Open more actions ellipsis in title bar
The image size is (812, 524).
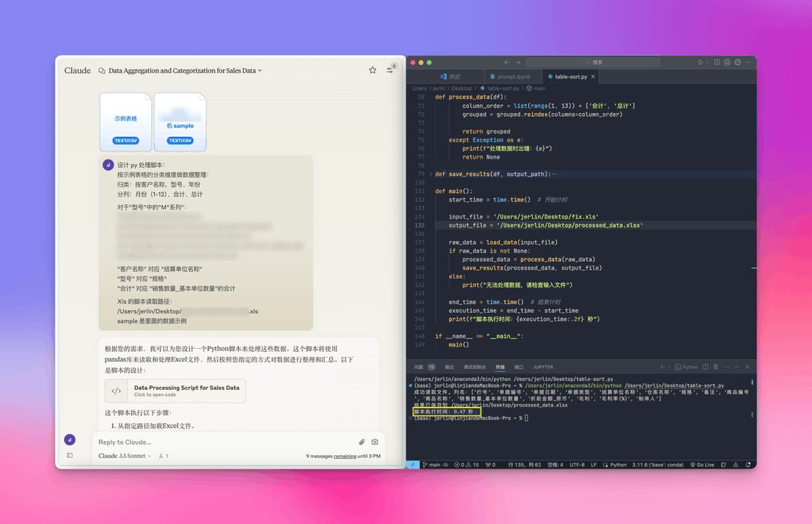tap(748, 62)
